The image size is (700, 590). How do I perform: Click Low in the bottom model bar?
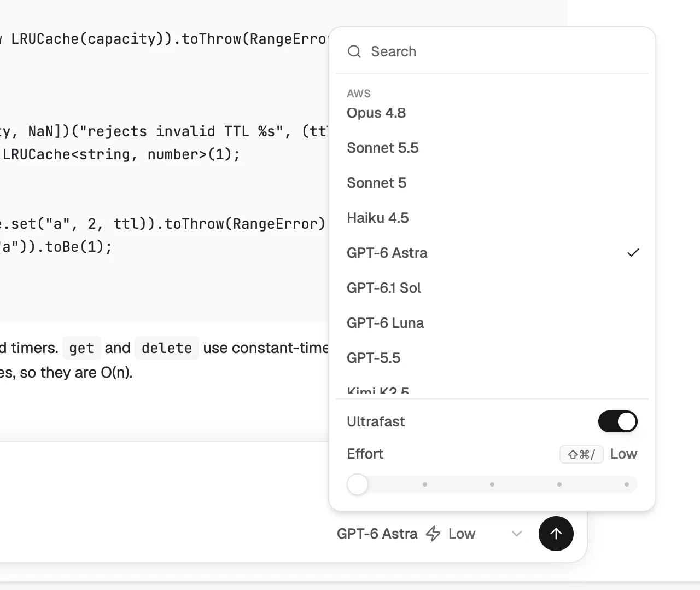tap(462, 534)
